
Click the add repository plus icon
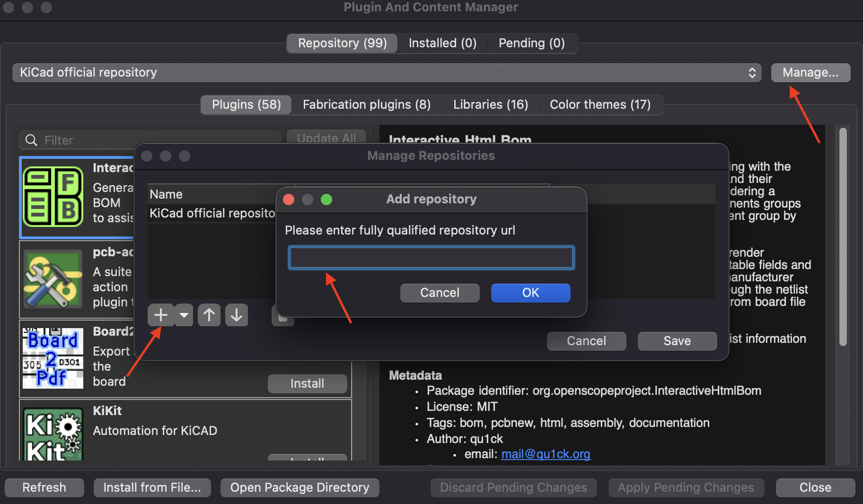(x=160, y=315)
